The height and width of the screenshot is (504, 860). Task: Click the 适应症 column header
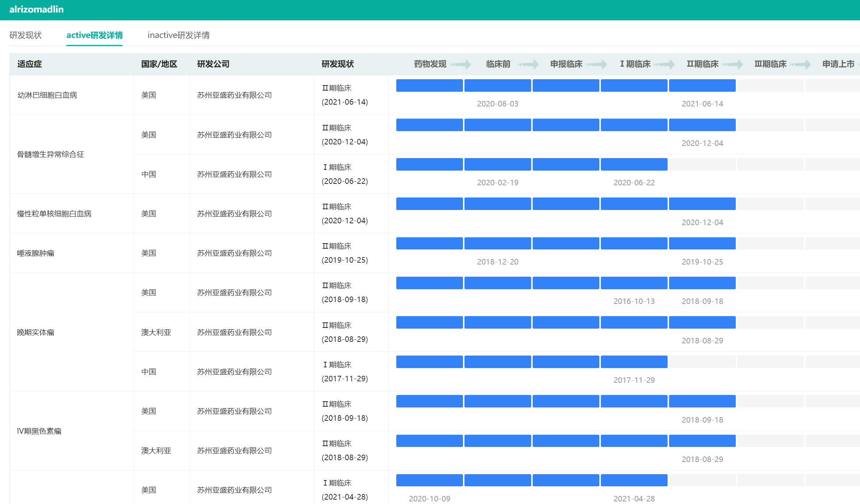tap(29, 64)
